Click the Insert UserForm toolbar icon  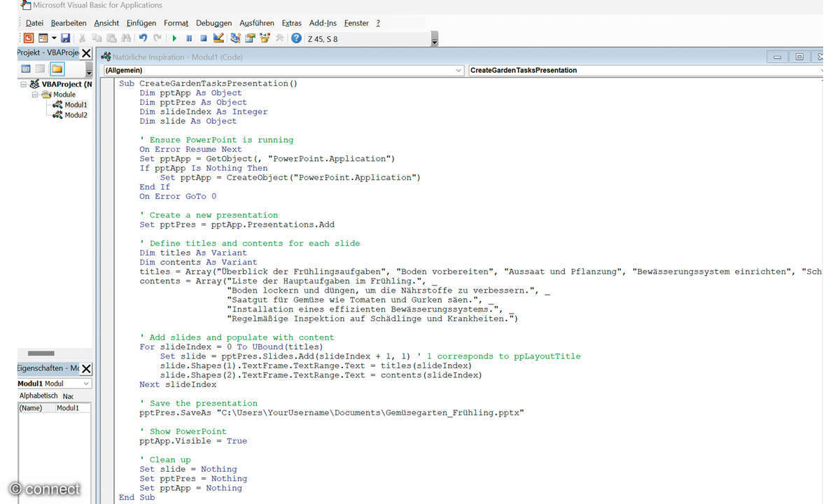43,38
